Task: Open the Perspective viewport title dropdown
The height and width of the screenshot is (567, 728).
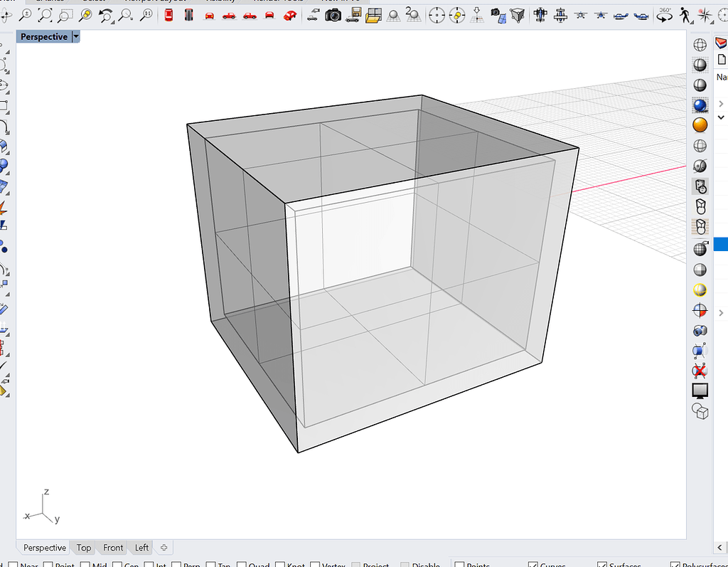Action: (x=77, y=36)
